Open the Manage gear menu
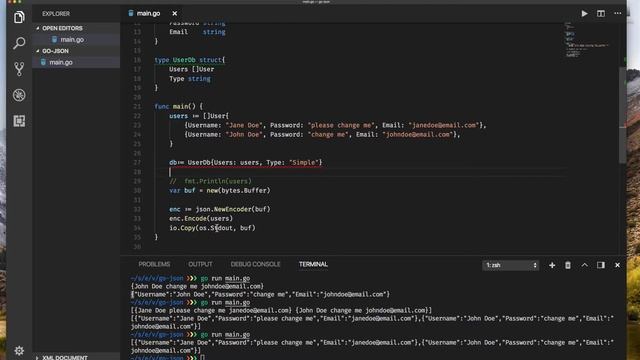The height and width of the screenshot is (360, 640). [19, 350]
